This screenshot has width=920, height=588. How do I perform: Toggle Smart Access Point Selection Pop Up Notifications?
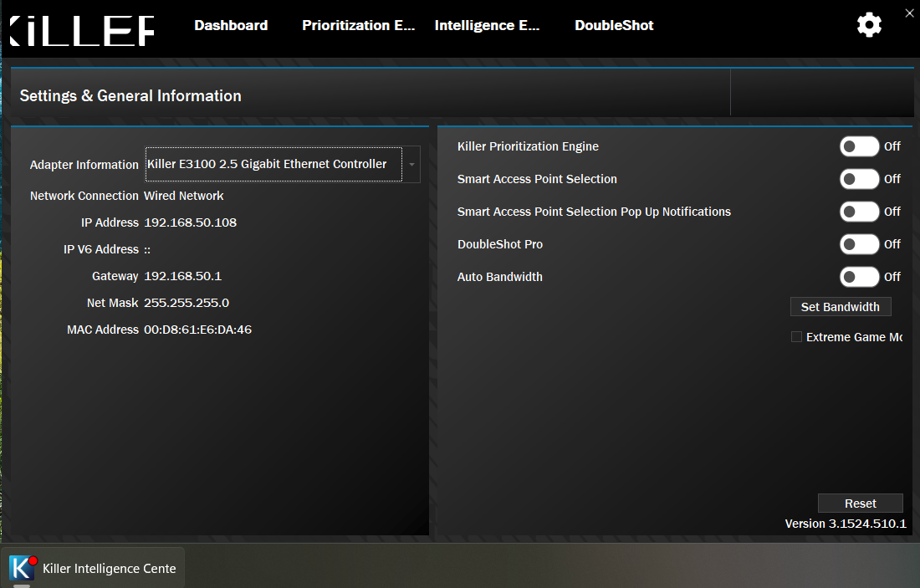[859, 212]
